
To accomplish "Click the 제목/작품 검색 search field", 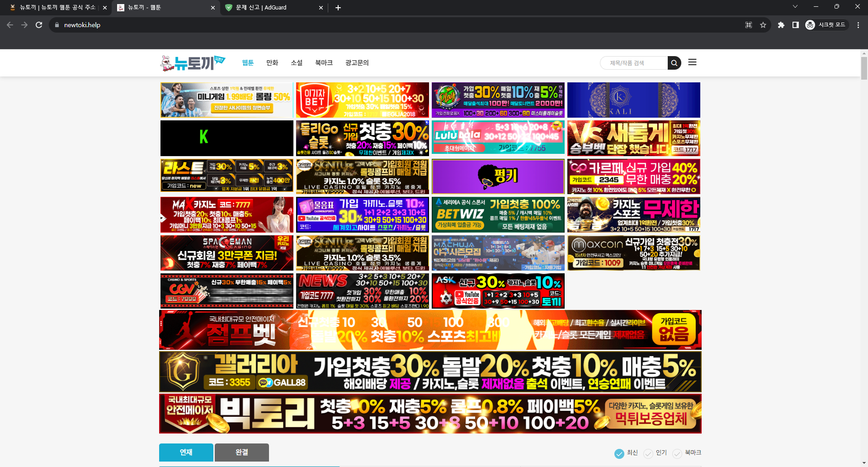I will [634, 63].
